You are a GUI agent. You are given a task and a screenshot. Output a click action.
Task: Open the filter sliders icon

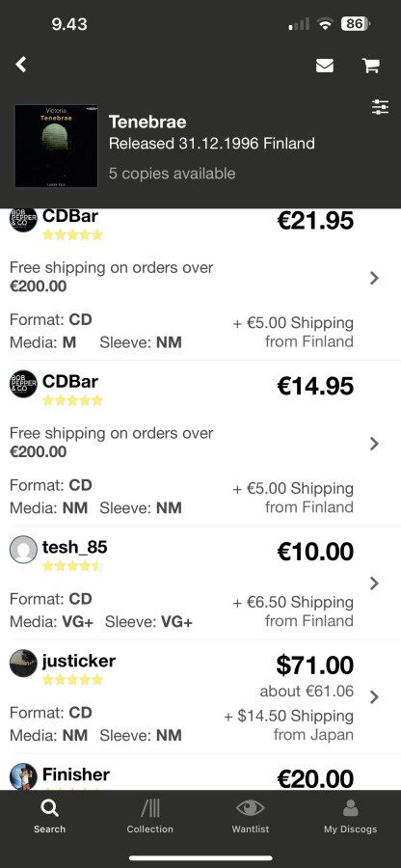[x=380, y=107]
